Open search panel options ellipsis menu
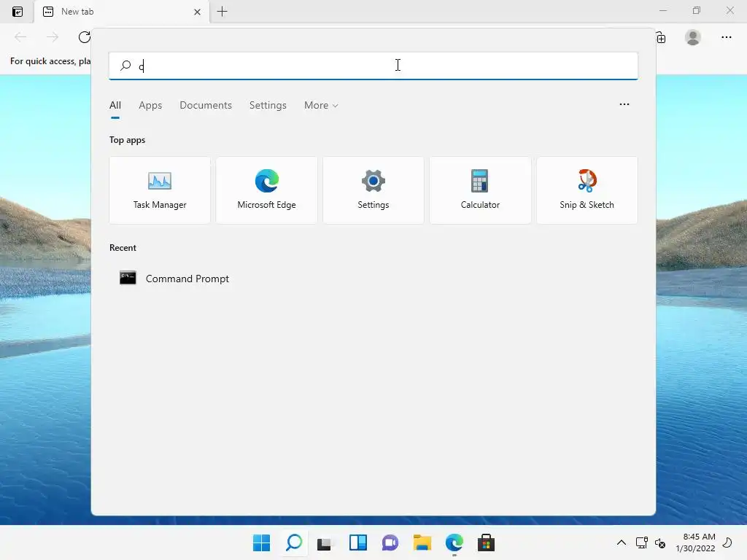Viewport: 747px width, 560px height. click(x=624, y=104)
